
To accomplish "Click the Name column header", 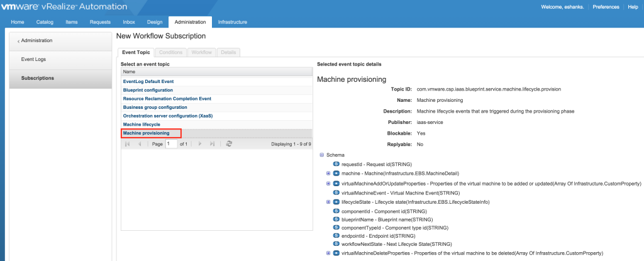I will [x=216, y=72].
